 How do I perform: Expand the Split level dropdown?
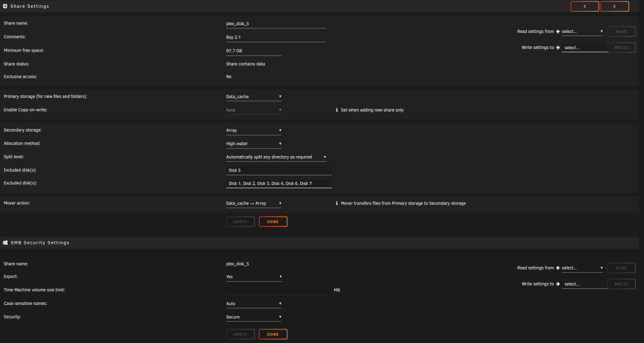pos(276,157)
